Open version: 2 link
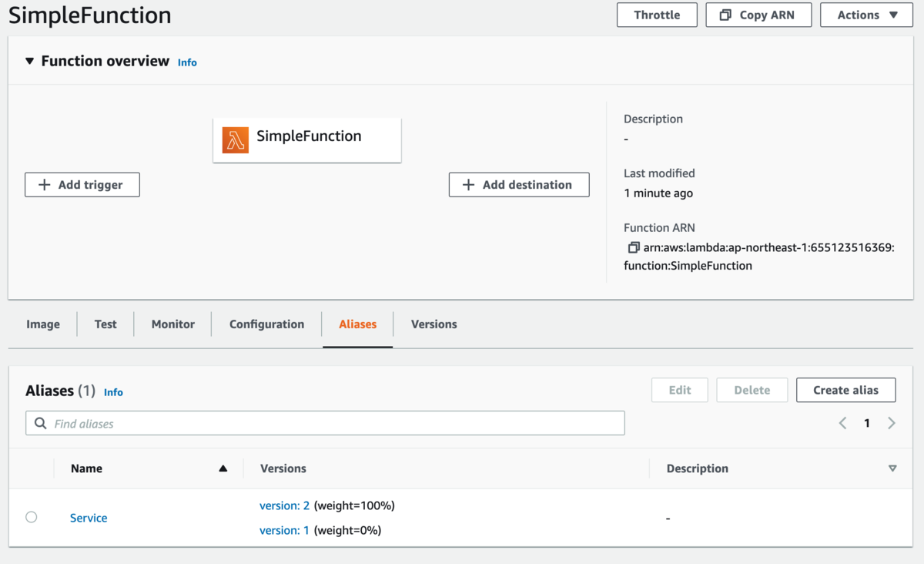Screen dimensions: 924x564 pos(285,505)
